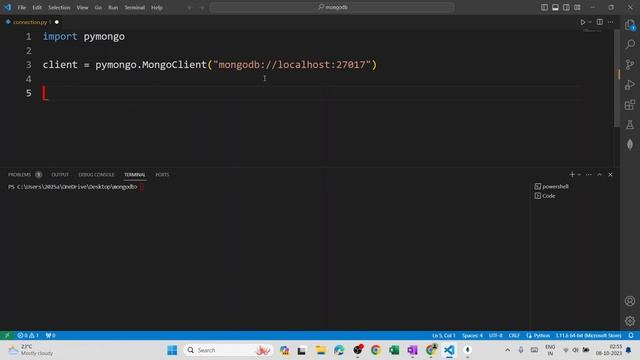Open the File menu

coord(22,7)
